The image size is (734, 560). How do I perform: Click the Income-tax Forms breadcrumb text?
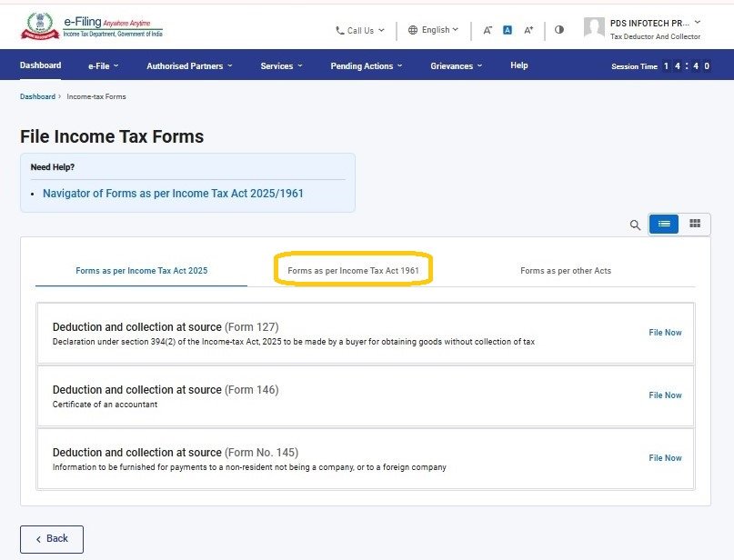pos(96,96)
